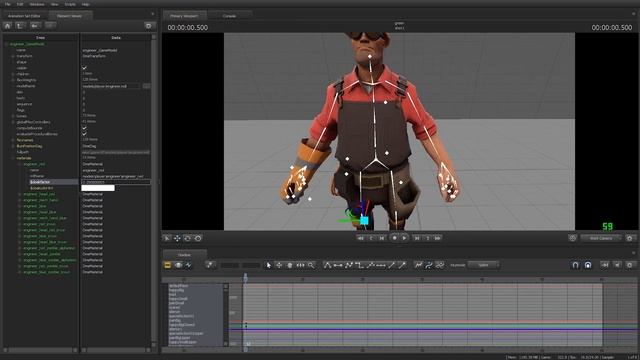Image resolution: width=640 pixels, height=360 pixels.
Task: Click the $blendfactor value input field
Action: point(116,182)
